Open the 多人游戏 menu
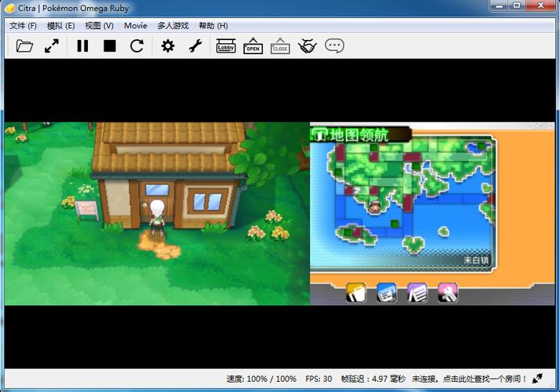The height and width of the screenshot is (392, 560). click(173, 26)
